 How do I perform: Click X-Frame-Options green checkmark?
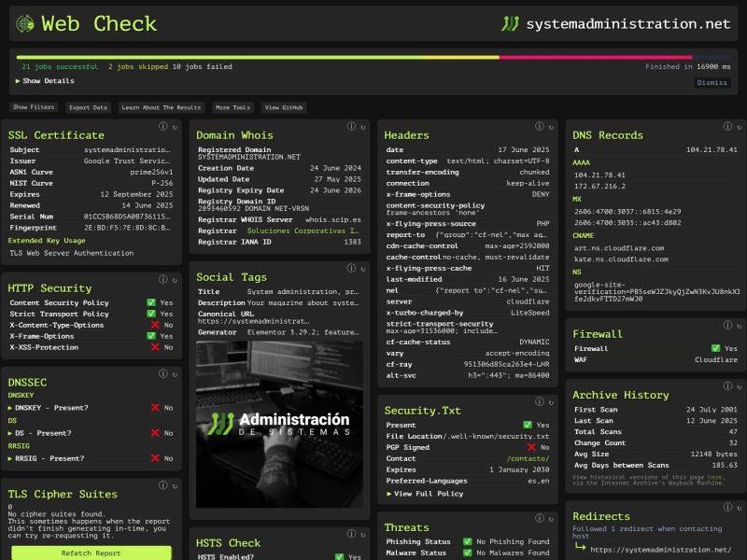[151, 336]
